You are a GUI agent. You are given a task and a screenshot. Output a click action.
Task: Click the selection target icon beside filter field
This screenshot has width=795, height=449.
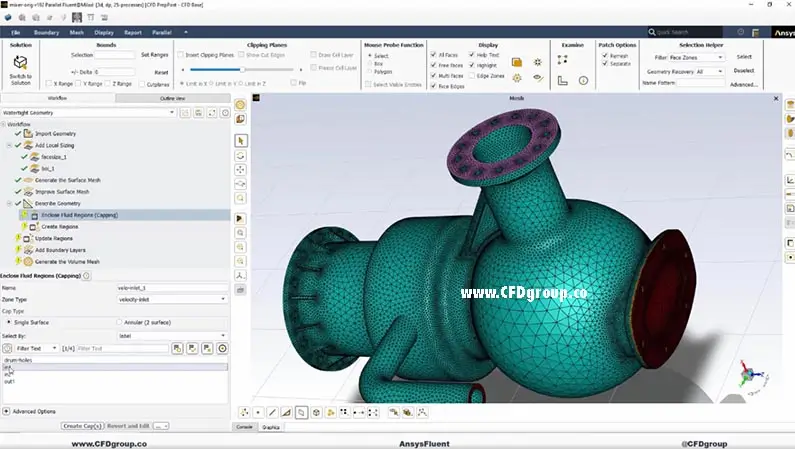(x=222, y=349)
